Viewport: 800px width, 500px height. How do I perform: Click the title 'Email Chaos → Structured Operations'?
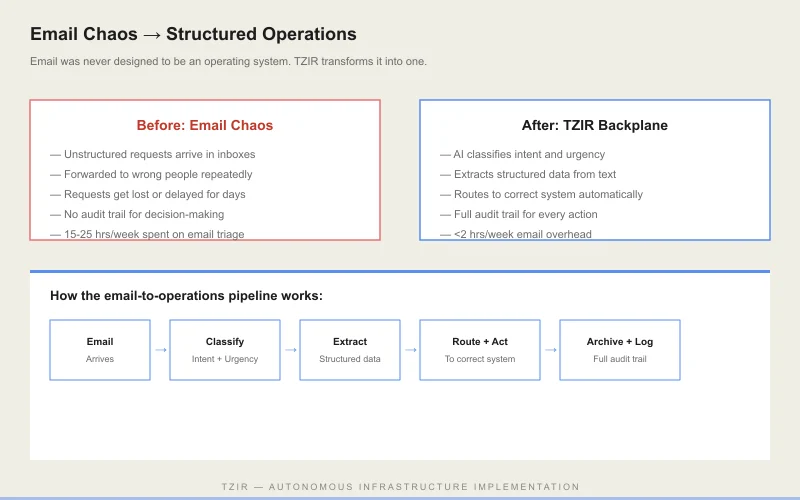coord(193,34)
